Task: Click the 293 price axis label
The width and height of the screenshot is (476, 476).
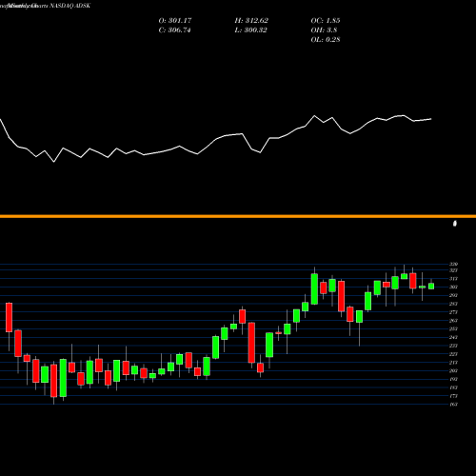Action: 453,295
